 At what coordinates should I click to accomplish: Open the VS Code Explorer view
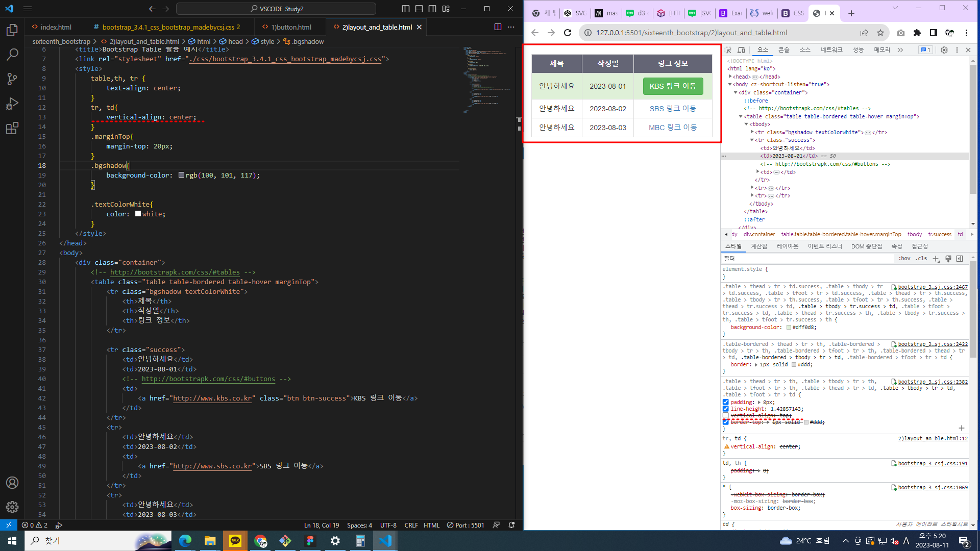[x=12, y=31]
